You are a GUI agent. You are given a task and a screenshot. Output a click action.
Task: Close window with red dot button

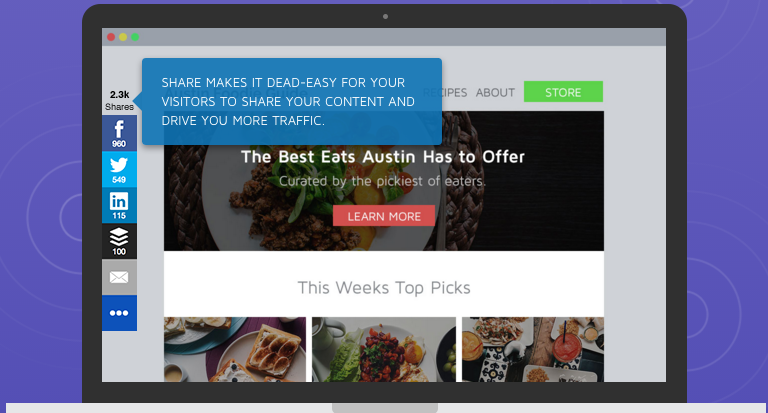(111, 37)
